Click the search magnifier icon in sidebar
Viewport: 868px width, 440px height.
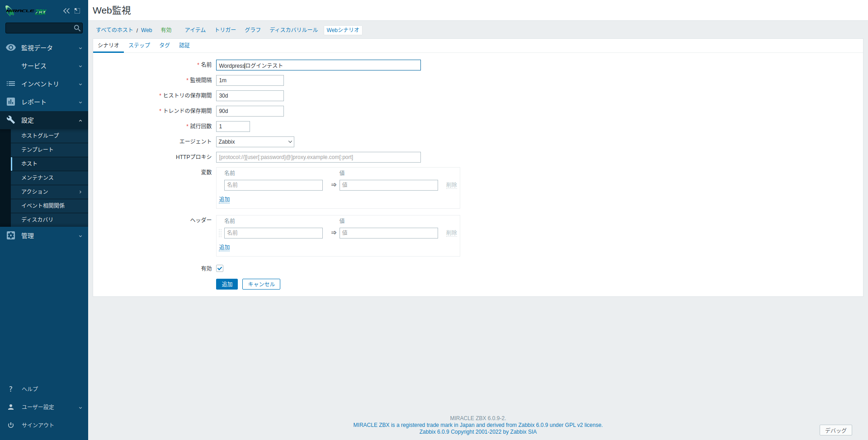pos(77,28)
